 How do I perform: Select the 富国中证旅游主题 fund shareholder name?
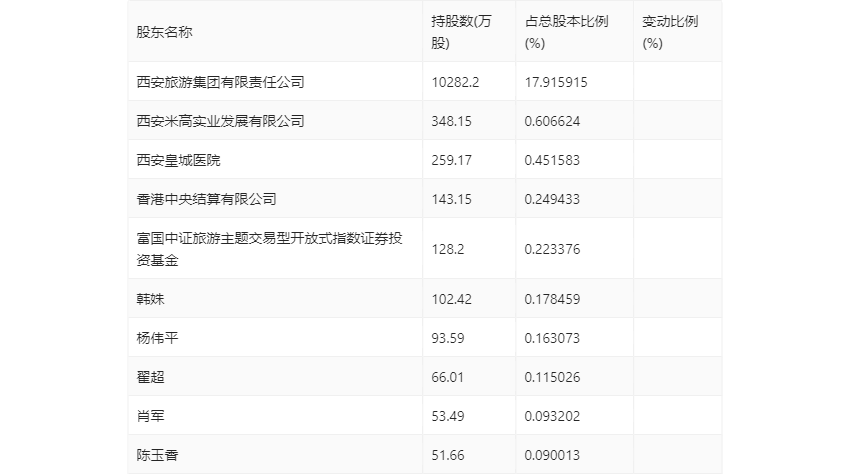point(269,249)
